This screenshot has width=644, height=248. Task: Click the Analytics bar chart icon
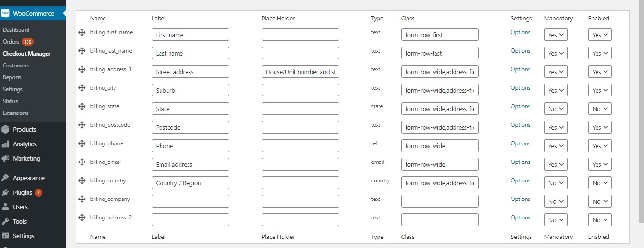pyautogui.click(x=6, y=144)
